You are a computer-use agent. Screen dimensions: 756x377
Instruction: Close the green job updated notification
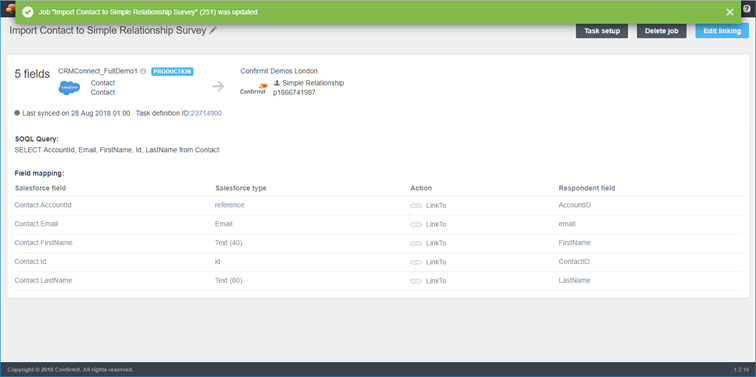[x=730, y=12]
